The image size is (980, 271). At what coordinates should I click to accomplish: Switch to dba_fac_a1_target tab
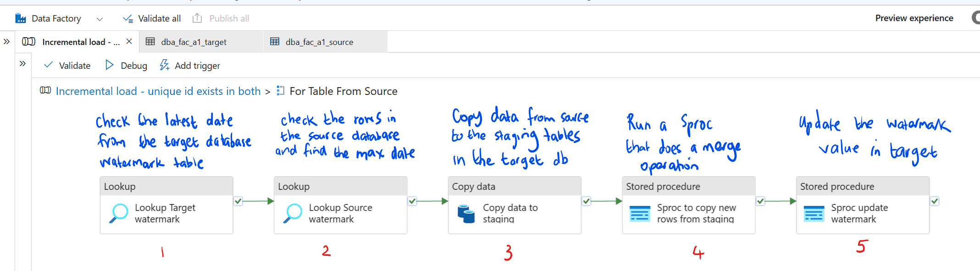click(x=194, y=42)
